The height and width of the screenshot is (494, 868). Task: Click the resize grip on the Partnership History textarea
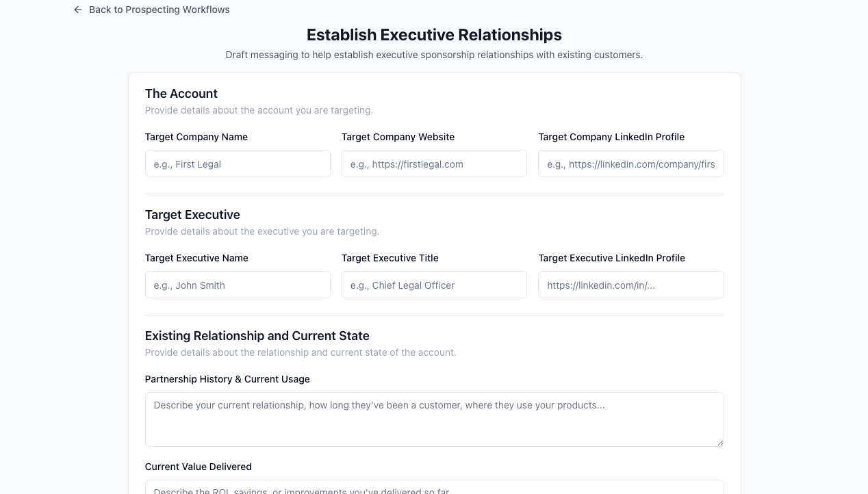coord(719,441)
